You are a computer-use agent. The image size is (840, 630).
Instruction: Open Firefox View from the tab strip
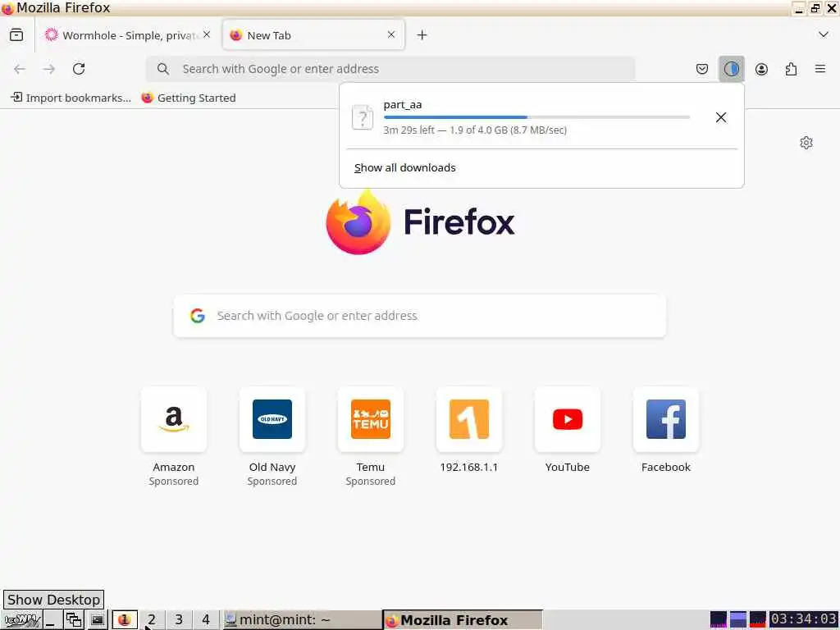[16, 34]
